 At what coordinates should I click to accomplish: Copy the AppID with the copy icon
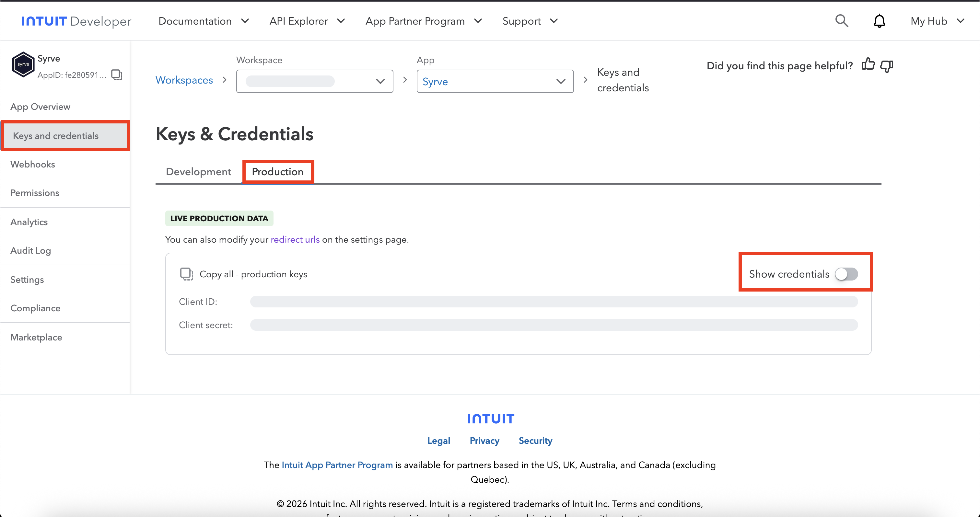click(116, 75)
